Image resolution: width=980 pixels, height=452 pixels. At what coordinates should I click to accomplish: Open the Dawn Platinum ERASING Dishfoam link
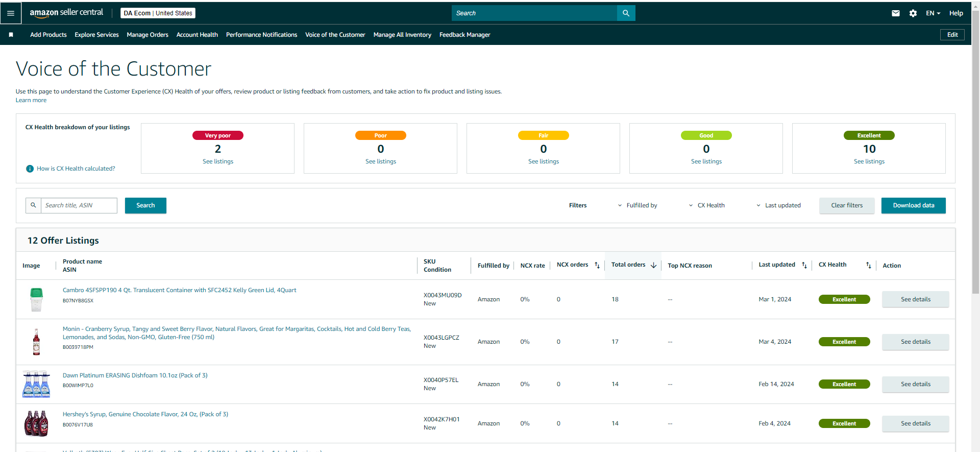135,375
